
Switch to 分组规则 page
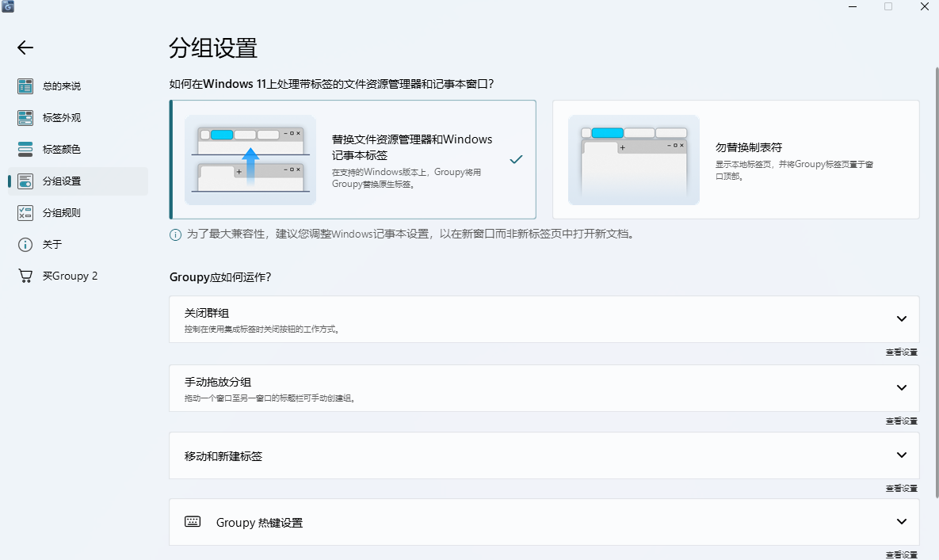click(x=78, y=213)
